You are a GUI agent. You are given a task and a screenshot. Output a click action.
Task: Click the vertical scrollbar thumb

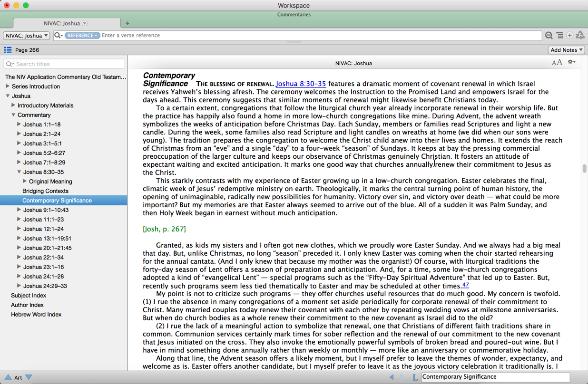click(584, 169)
